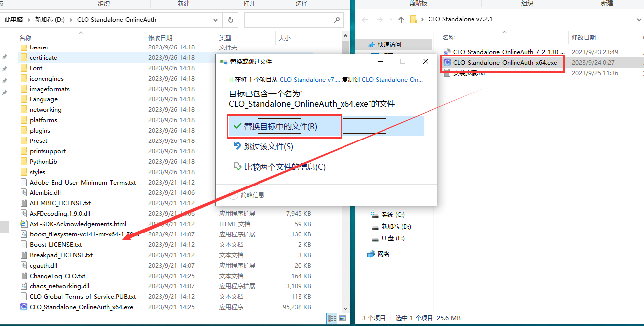This screenshot has width=644, height=326.
Task: Click the CLO exe icon in the OnlineAuth folder list
Action: click(x=24, y=307)
